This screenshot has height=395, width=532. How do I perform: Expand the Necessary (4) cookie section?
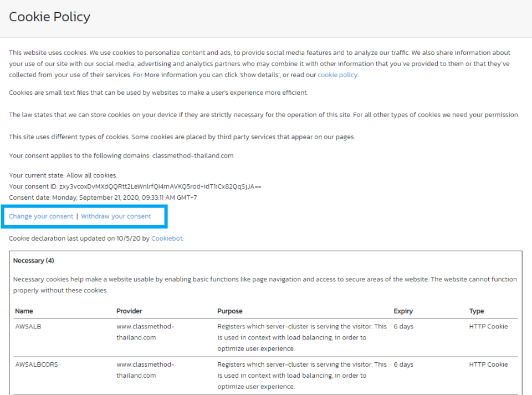[34, 260]
